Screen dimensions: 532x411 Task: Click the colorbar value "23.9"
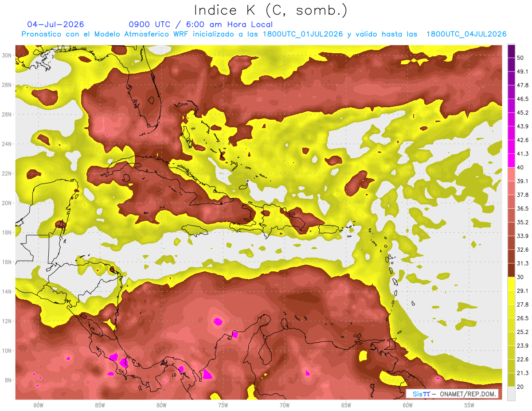pyautogui.click(x=524, y=345)
